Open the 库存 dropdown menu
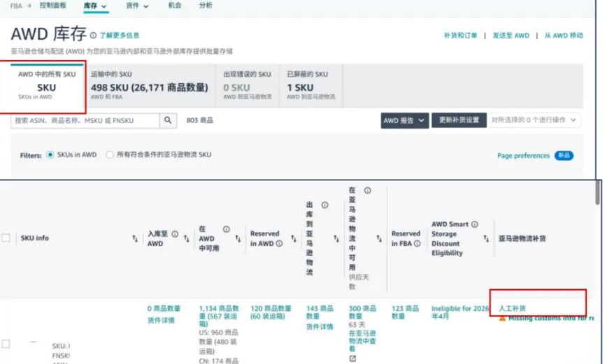The height and width of the screenshot is (364, 607). (95, 6)
